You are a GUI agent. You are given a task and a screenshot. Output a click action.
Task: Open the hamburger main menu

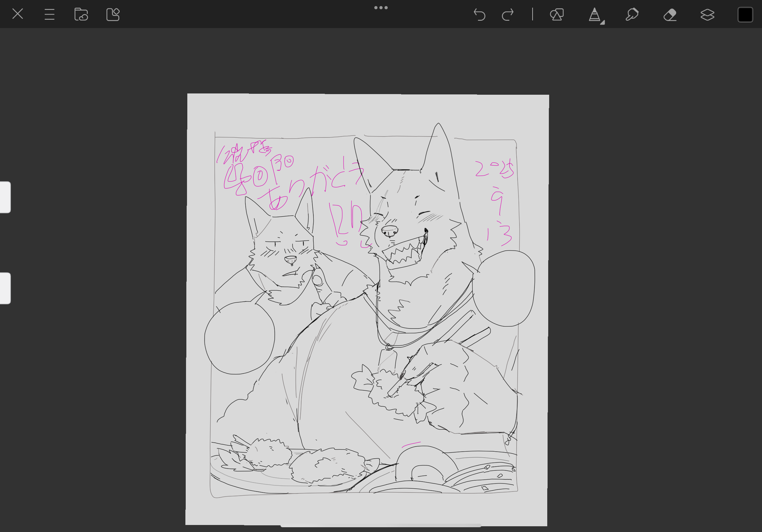(x=49, y=14)
